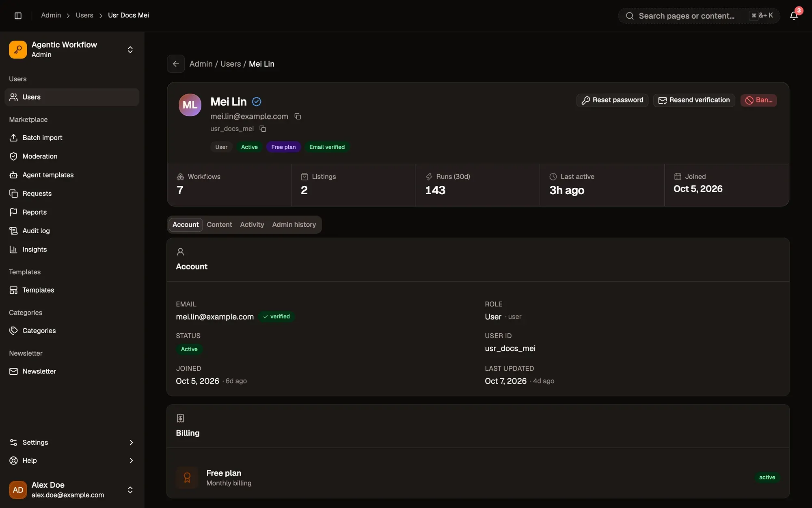Expand the Settings submenu
The height and width of the screenshot is (508, 812).
(72, 443)
